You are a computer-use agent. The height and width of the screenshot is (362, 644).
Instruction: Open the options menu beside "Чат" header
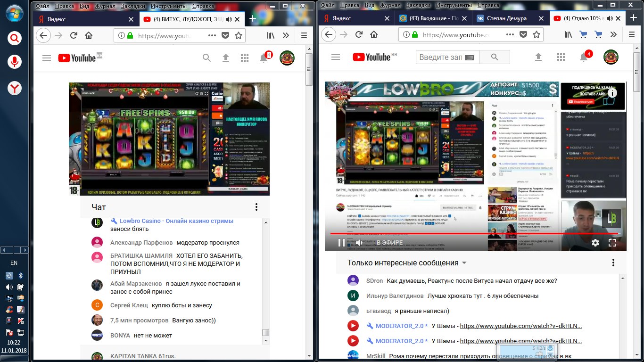(x=256, y=207)
